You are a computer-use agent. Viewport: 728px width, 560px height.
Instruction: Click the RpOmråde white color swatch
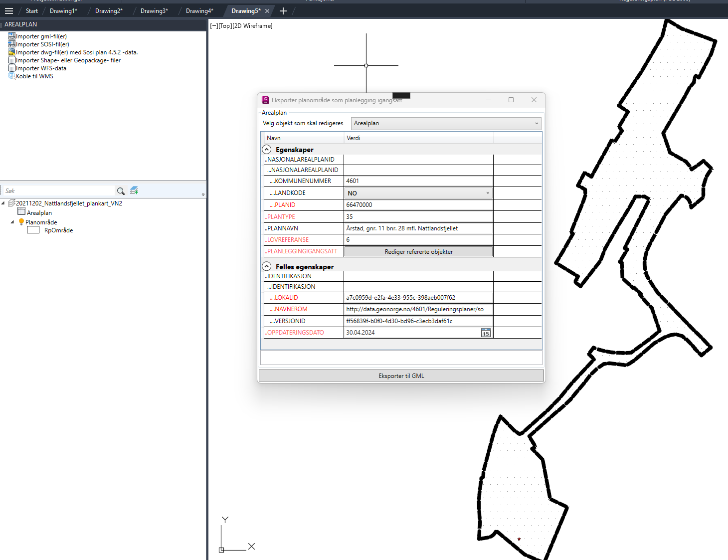click(33, 230)
